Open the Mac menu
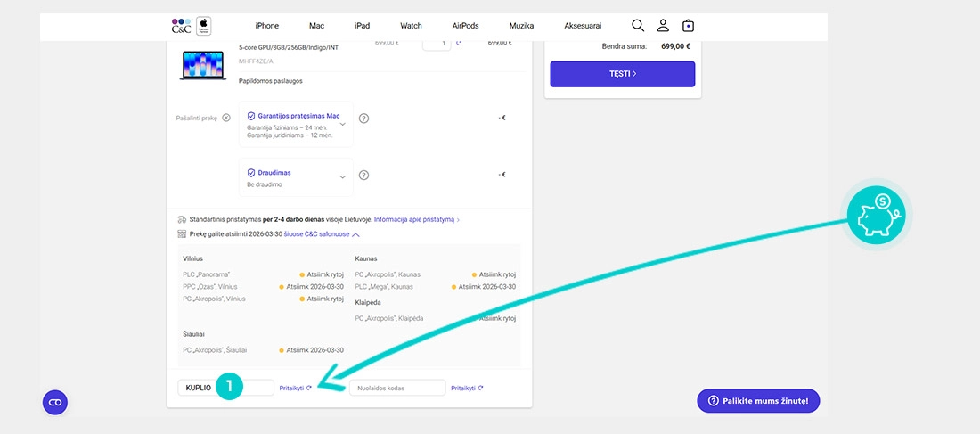The width and height of the screenshot is (980, 434). pos(316,26)
